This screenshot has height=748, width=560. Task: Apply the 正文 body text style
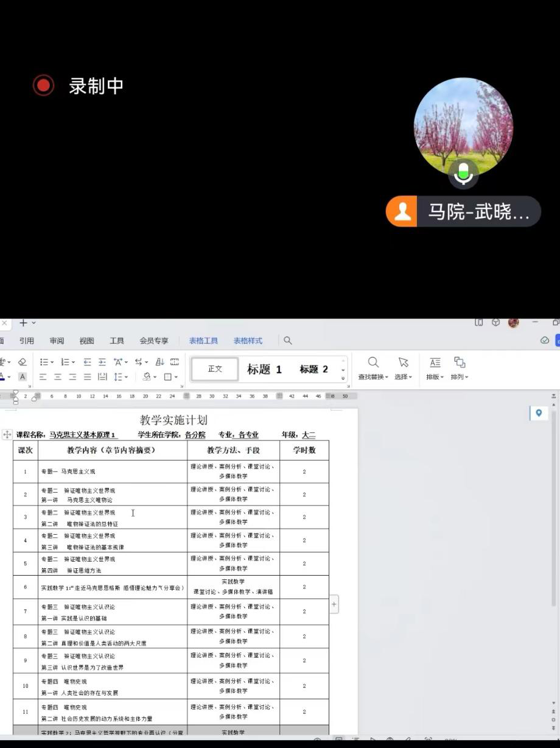click(x=214, y=369)
